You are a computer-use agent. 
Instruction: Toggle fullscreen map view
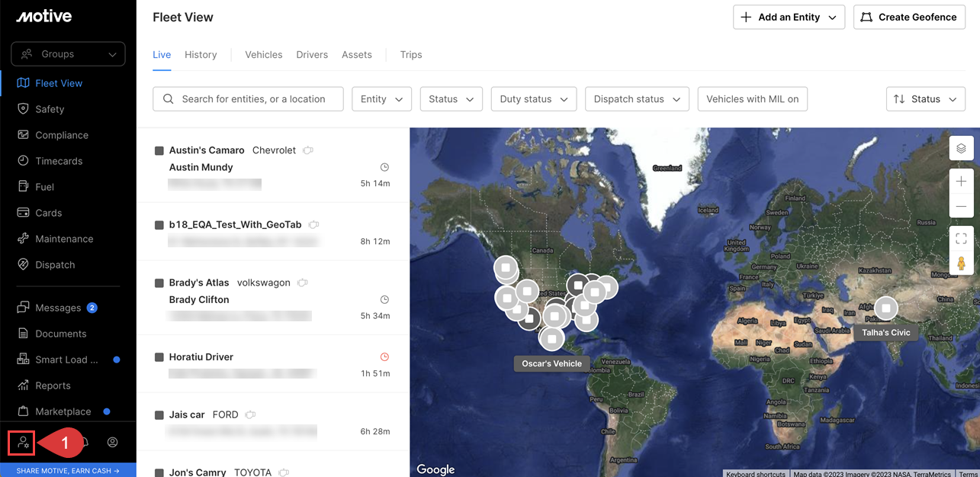961,239
